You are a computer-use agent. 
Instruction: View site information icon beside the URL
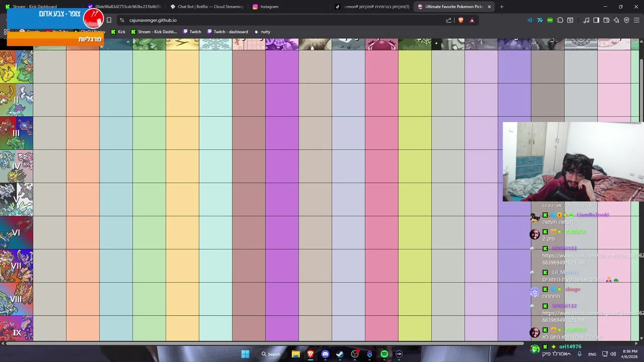122,20
